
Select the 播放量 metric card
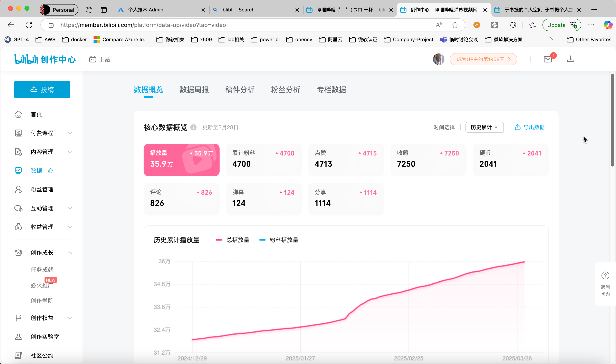pos(181,160)
